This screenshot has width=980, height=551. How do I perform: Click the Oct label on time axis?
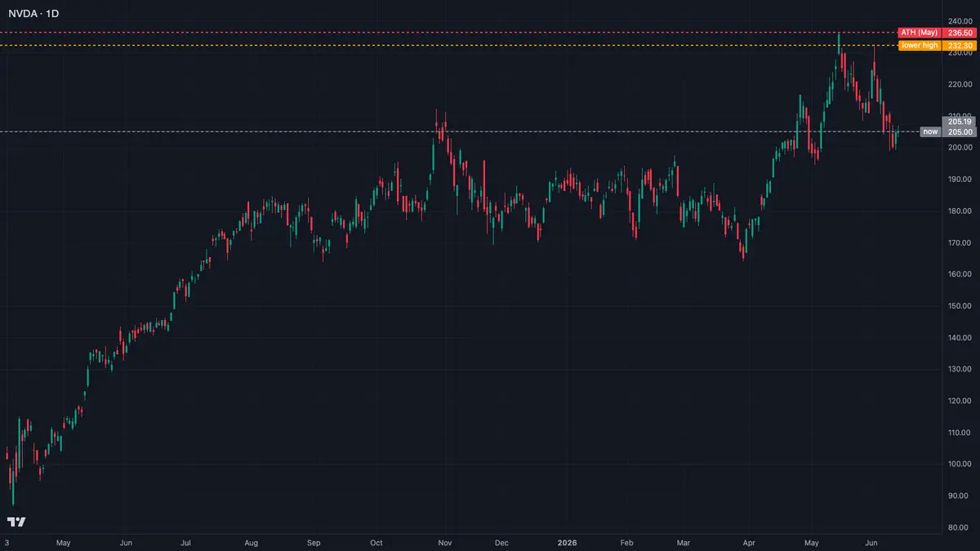[376, 542]
